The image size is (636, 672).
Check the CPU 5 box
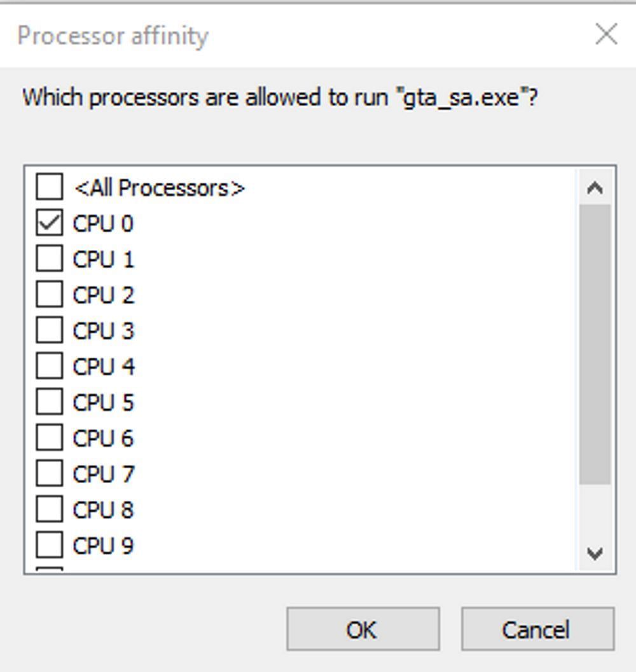(x=50, y=402)
